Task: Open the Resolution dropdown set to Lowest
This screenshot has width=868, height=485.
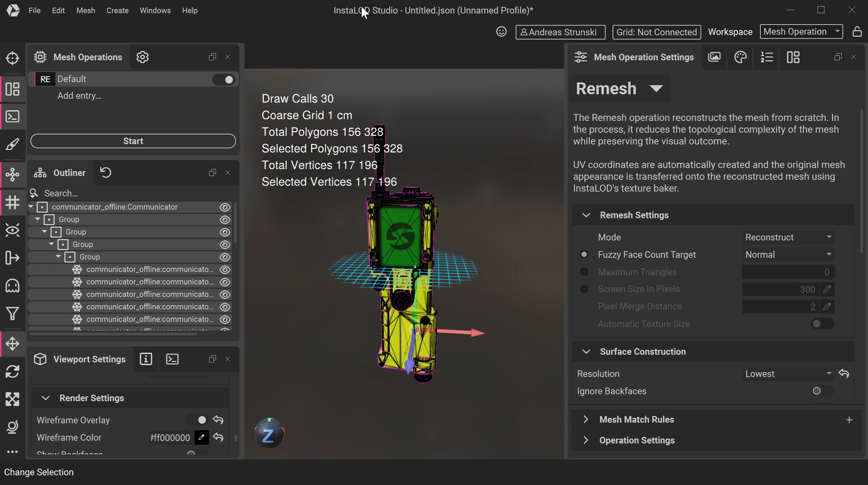Action: click(788, 374)
